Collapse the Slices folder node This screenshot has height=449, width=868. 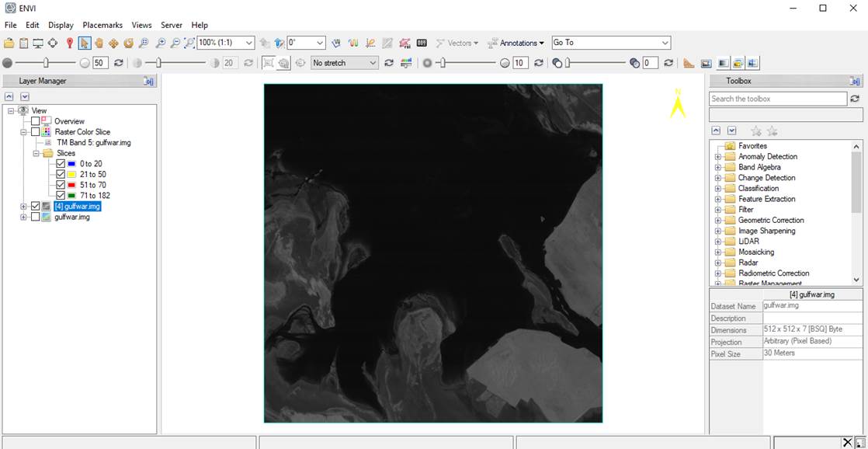point(36,153)
